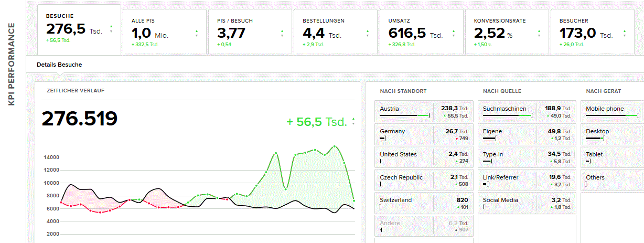Viewport: 644px width, 243px height.
Task: Switch to the Umsatz KPI card
Action: click(421, 32)
